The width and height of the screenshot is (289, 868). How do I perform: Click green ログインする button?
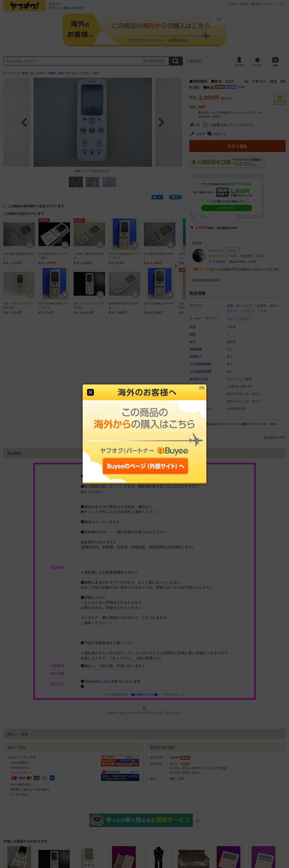tap(227, 208)
